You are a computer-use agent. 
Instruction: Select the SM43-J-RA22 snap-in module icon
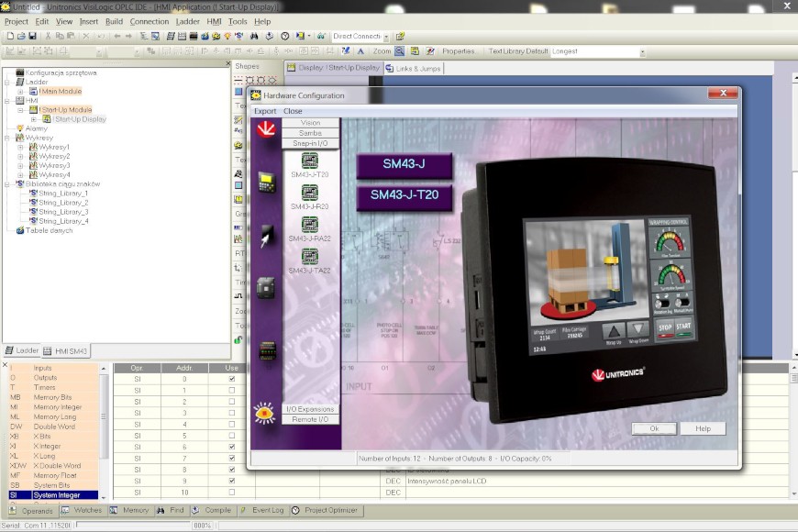click(x=310, y=225)
